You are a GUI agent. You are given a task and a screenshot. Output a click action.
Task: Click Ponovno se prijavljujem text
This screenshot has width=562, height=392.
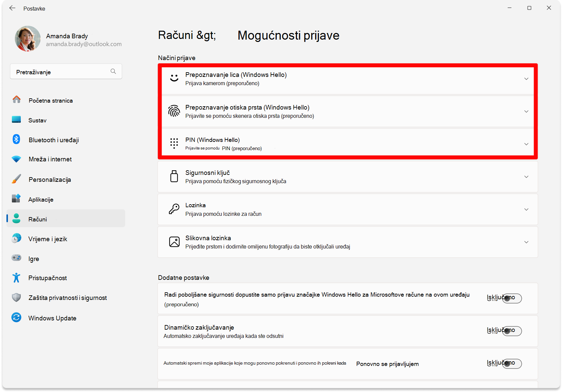tap(388, 364)
